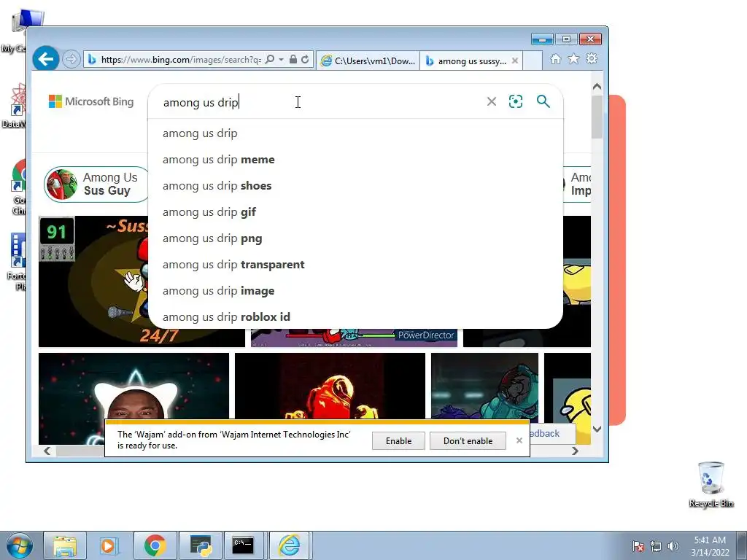Click the bing.com URL address field

click(x=181, y=60)
